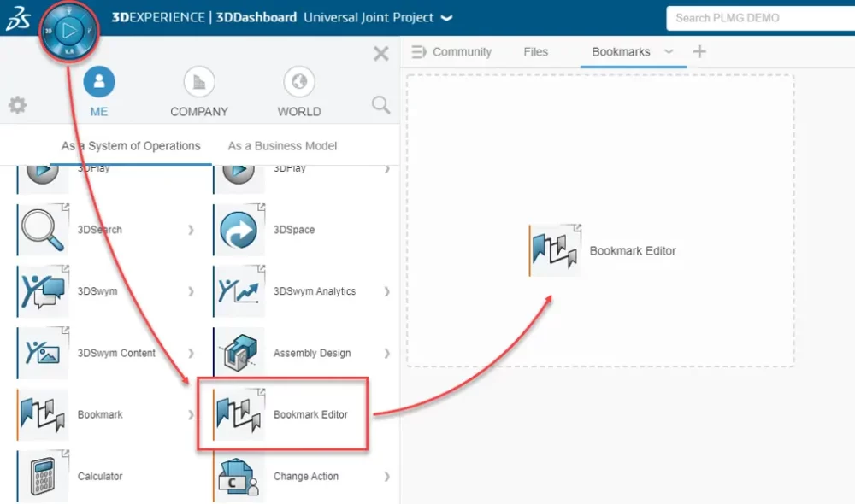Open the 3DSwym app icon
The image size is (855, 504).
tap(43, 291)
